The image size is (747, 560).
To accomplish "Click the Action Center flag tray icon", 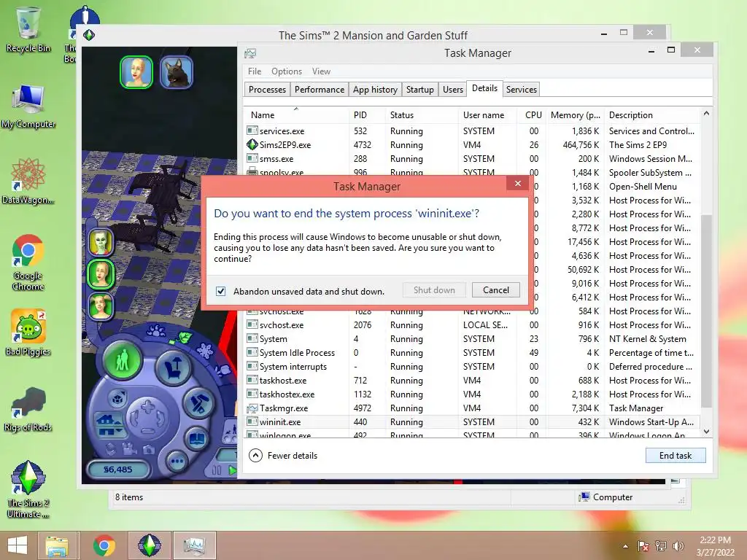I will tap(643, 546).
